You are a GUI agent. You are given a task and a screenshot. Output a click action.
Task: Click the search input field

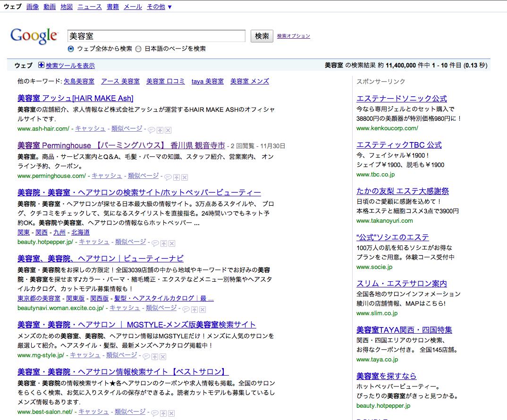point(157,36)
